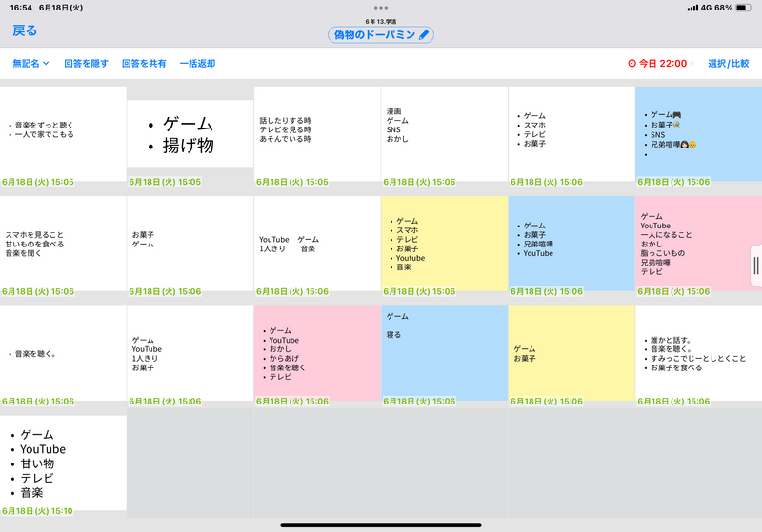Tap the three dots at top center
The width and height of the screenshot is (762, 532).
point(381,8)
